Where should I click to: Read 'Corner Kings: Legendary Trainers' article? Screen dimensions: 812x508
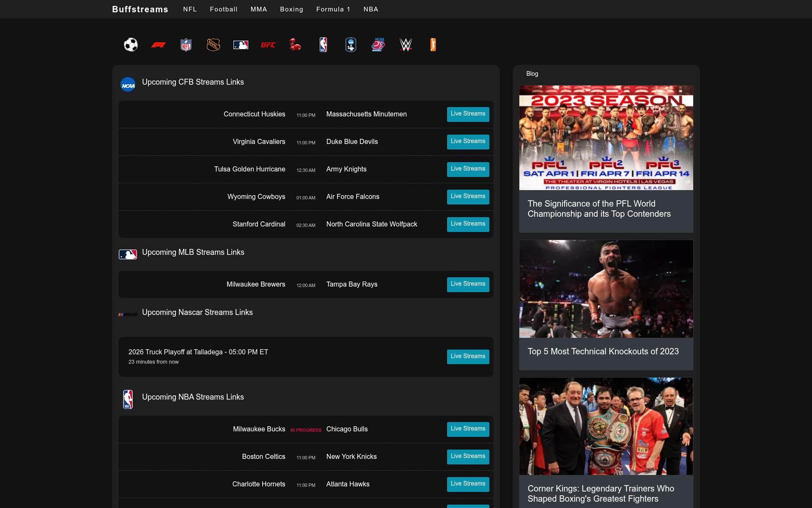pos(601,494)
